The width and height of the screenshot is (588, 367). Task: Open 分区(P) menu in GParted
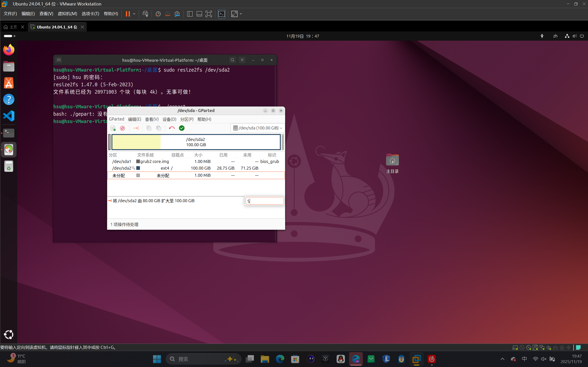tap(187, 119)
